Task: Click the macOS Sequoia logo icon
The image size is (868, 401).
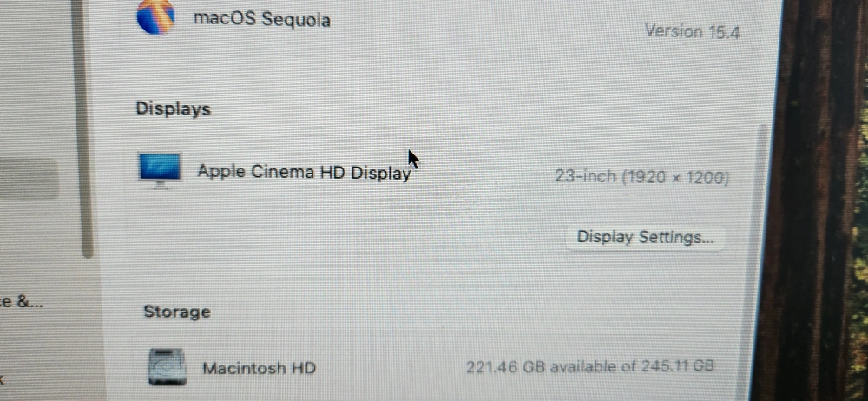Action: (x=156, y=16)
